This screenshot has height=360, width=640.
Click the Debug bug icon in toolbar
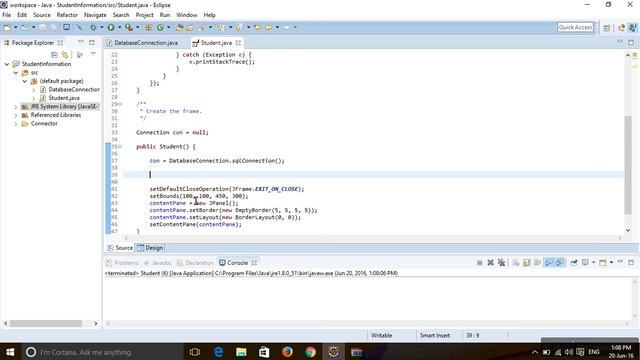(93, 27)
